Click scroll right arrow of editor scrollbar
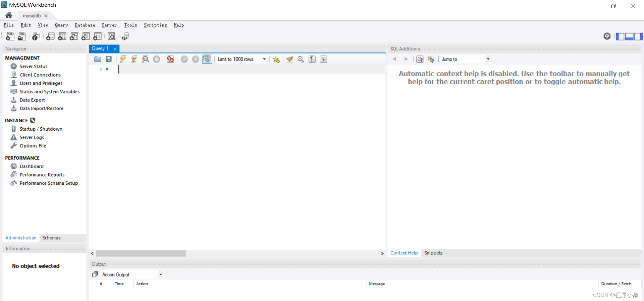This screenshot has height=301, width=644. (382, 253)
